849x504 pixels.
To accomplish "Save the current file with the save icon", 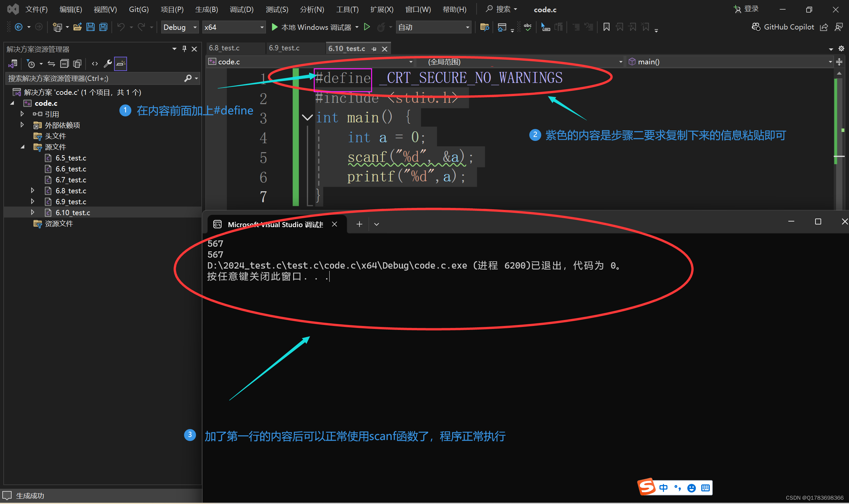I will [x=90, y=27].
